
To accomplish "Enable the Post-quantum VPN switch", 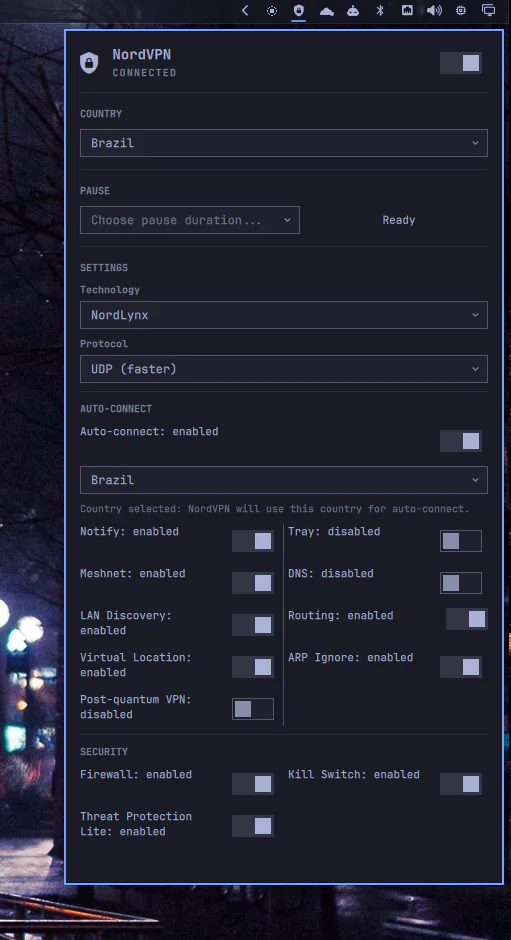I will [x=253, y=709].
